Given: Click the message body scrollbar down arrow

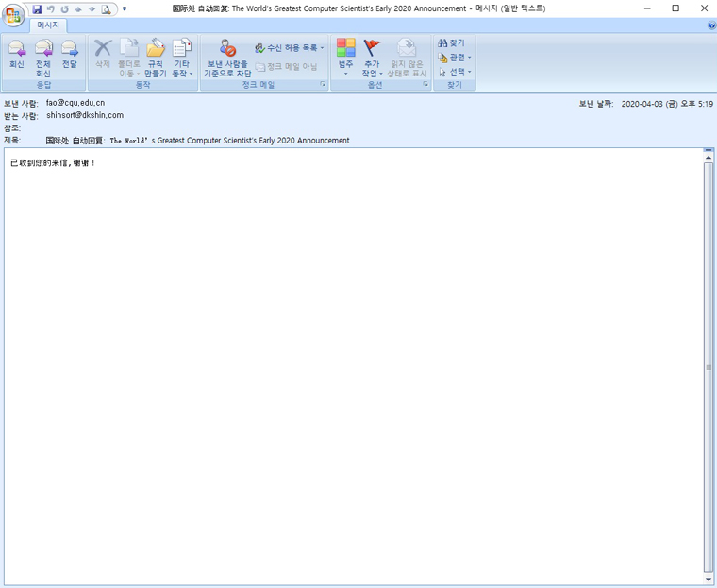Looking at the screenshot, I should (x=709, y=579).
